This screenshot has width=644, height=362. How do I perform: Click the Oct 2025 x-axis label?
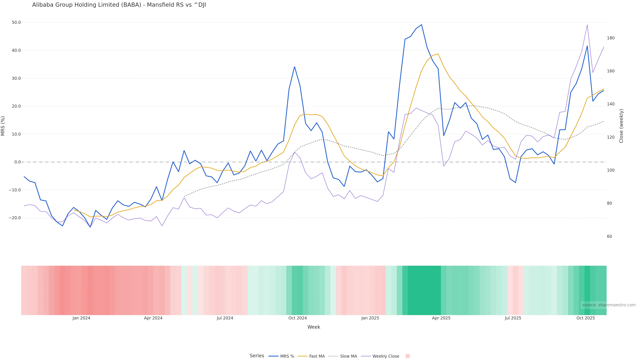tap(585, 318)
